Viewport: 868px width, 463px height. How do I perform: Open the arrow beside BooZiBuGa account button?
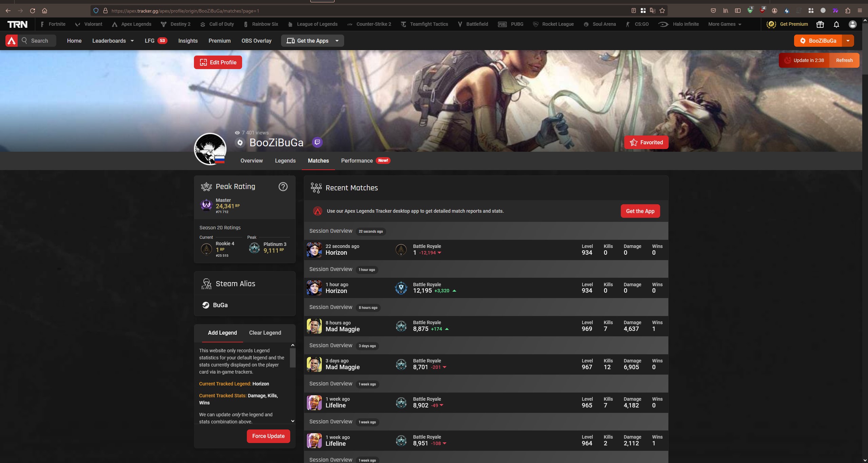pyautogui.click(x=848, y=41)
